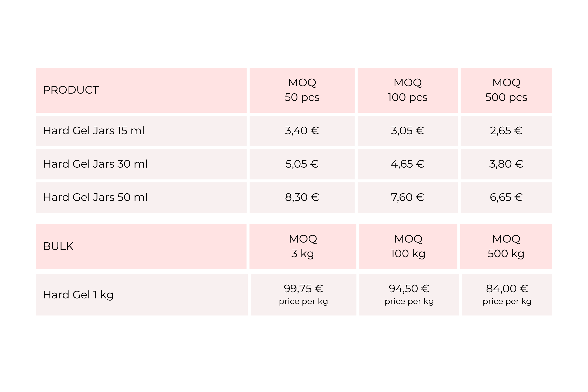Screen dimensions: 588x392
Task: Click the 6,65 € price cell
Action: tap(506, 197)
